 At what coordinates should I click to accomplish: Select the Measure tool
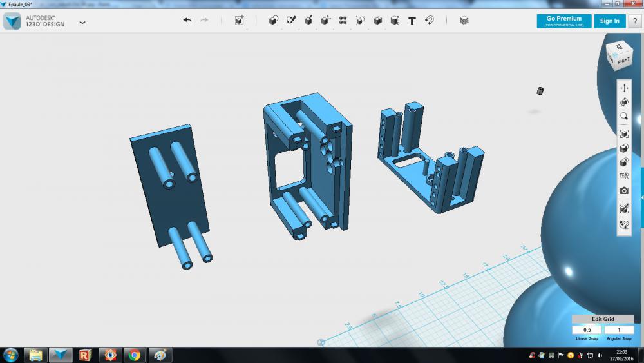tap(395, 20)
